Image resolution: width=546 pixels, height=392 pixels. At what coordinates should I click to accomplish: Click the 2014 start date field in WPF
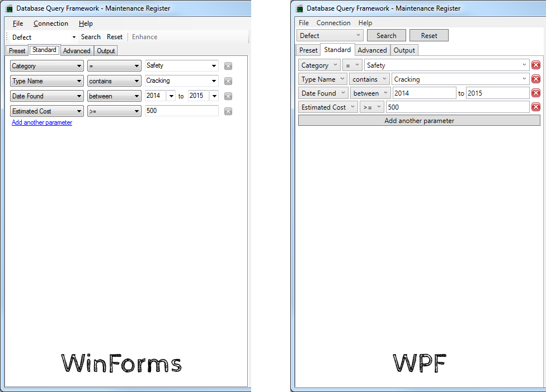tap(425, 93)
